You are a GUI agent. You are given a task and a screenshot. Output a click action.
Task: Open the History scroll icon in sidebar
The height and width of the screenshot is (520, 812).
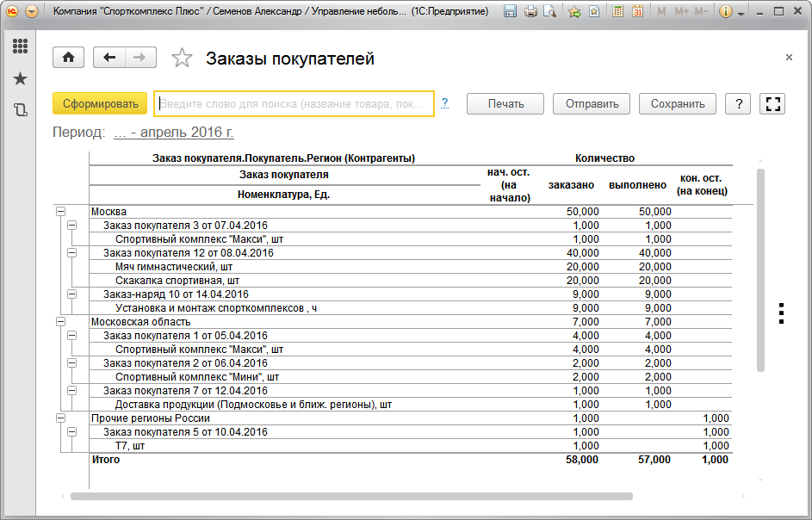click(20, 109)
